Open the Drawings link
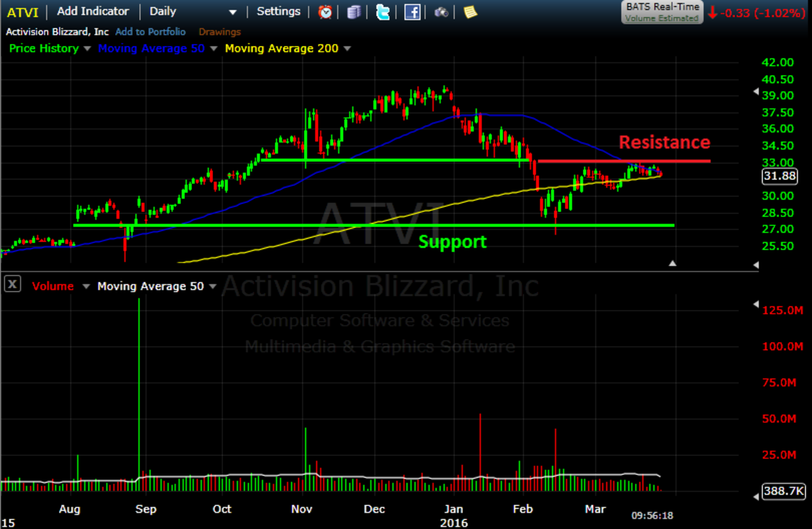812x529 pixels. [x=220, y=32]
